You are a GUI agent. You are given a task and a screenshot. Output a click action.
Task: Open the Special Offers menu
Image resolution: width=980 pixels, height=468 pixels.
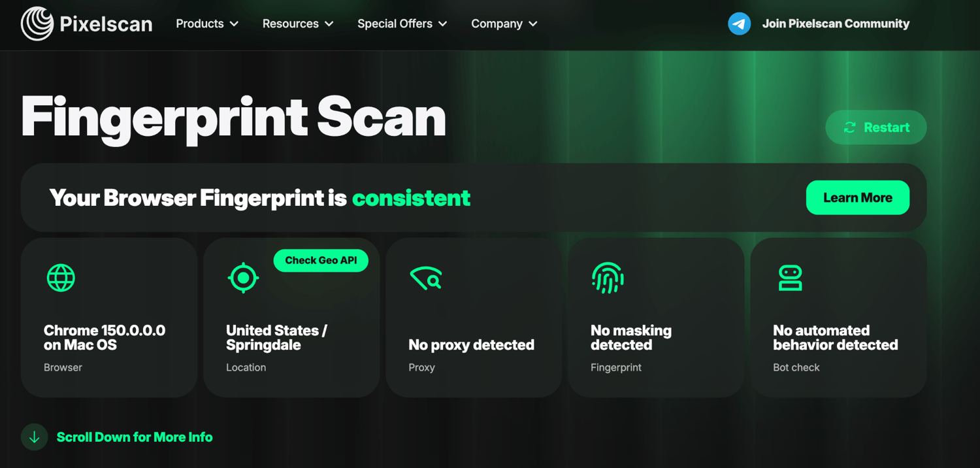(x=402, y=24)
